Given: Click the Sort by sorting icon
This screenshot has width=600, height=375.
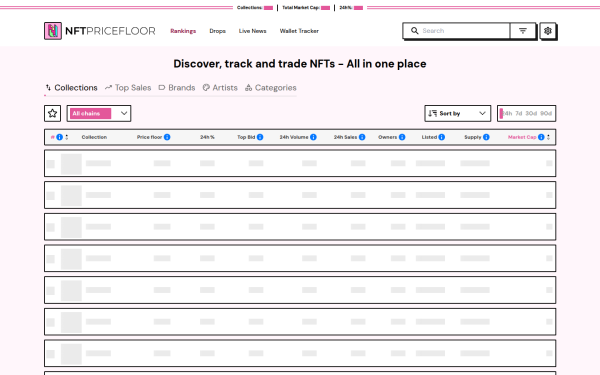Looking at the screenshot, I should point(432,113).
